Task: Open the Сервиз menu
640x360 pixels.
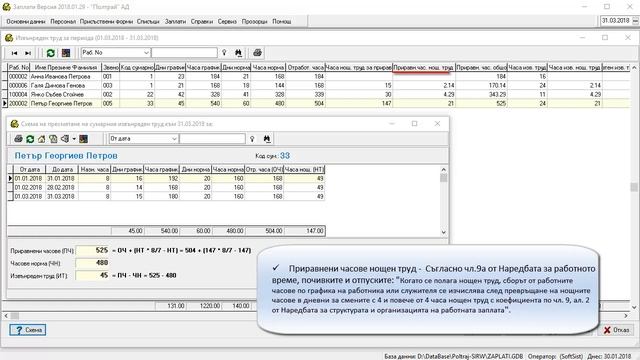Action: [x=227, y=21]
